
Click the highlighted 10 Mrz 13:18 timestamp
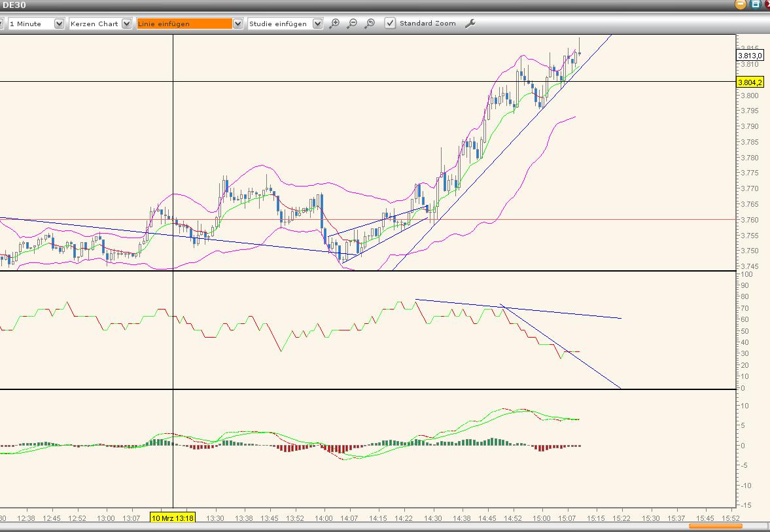[x=173, y=518]
